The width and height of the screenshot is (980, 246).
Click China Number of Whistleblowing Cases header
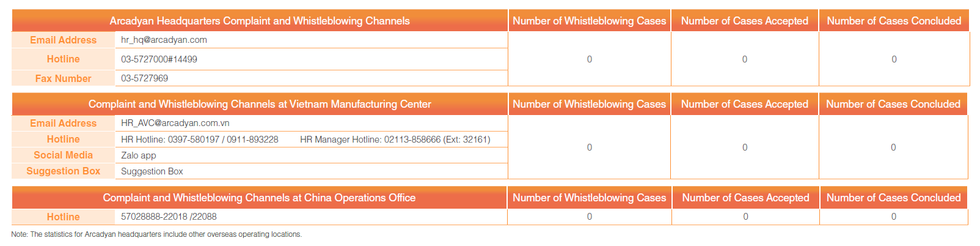click(x=589, y=198)
